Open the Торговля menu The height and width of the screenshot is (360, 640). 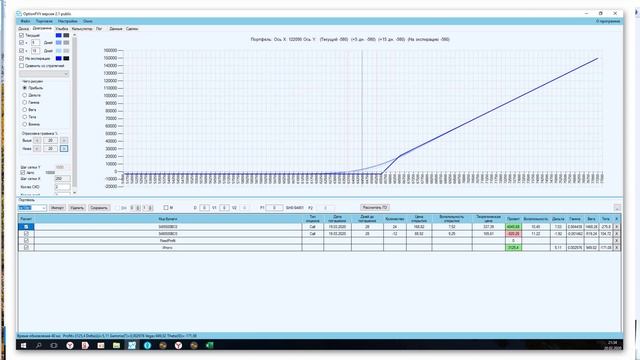click(x=44, y=21)
